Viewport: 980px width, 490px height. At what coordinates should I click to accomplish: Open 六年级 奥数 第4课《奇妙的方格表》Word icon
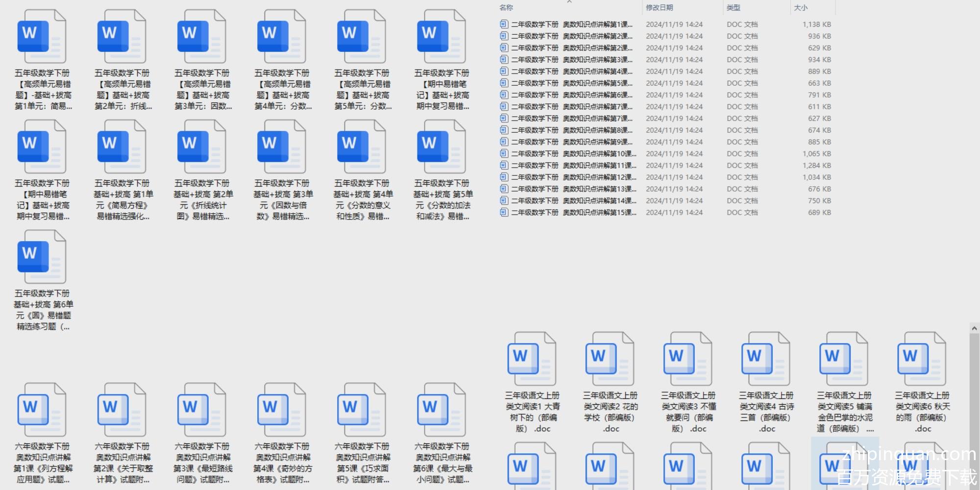(281, 410)
